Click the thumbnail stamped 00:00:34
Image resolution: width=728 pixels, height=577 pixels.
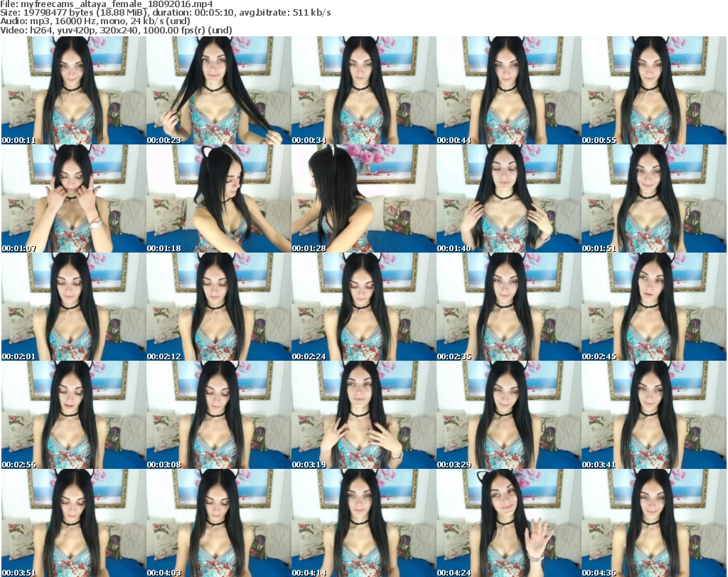363,90
